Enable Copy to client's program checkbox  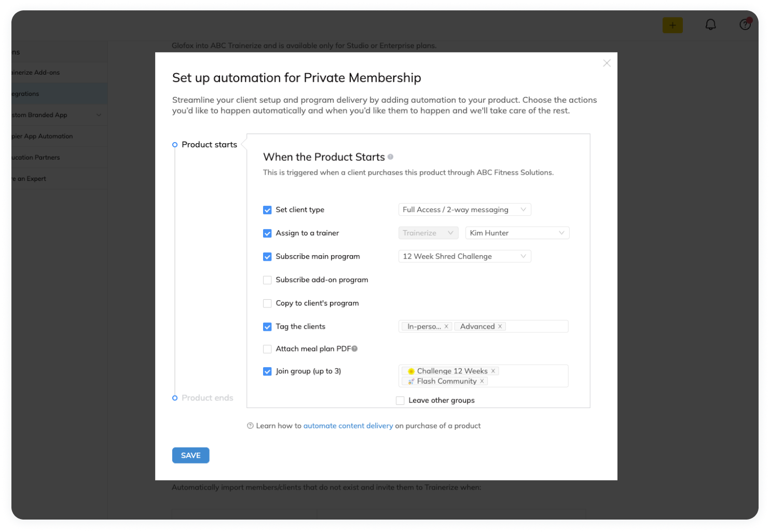(x=267, y=303)
